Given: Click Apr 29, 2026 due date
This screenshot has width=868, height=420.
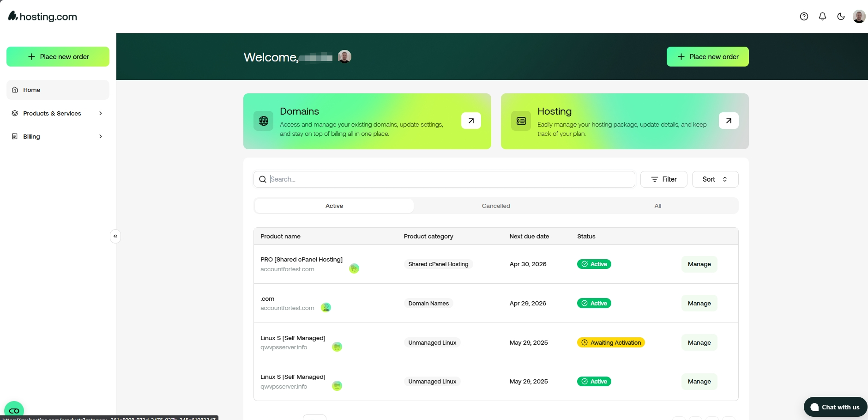Looking at the screenshot, I should point(528,303).
